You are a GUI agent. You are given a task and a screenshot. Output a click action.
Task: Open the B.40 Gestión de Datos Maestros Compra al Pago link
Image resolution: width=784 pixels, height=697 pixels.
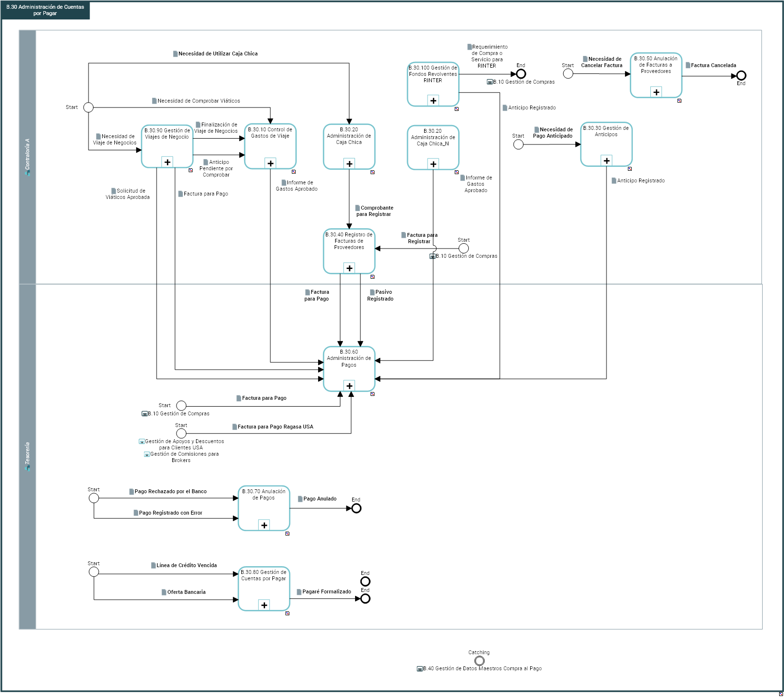[480, 669]
